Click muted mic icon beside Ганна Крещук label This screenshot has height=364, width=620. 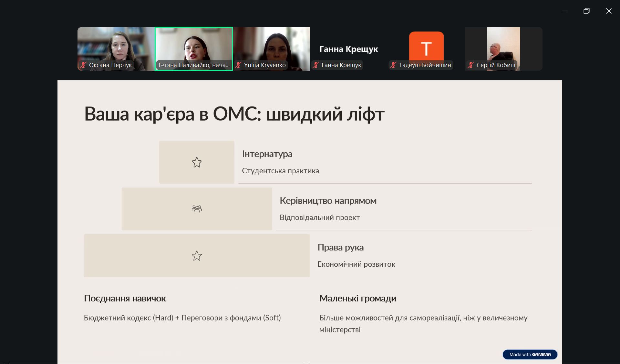[316, 65]
